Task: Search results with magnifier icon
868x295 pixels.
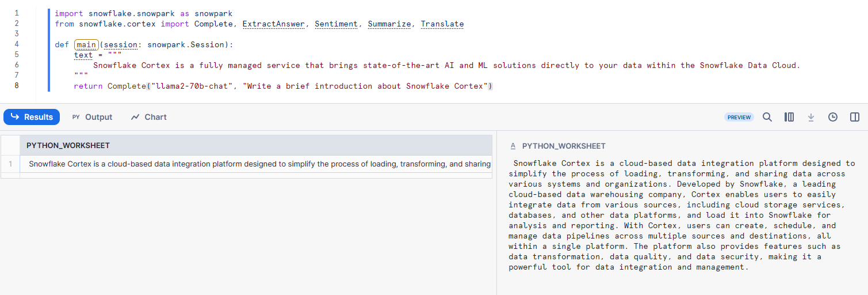Action: 767,117
